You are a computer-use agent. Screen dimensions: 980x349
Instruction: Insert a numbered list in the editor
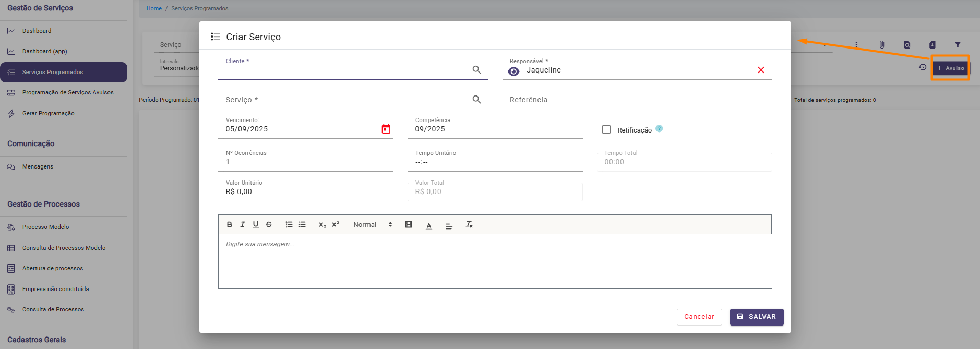click(289, 225)
